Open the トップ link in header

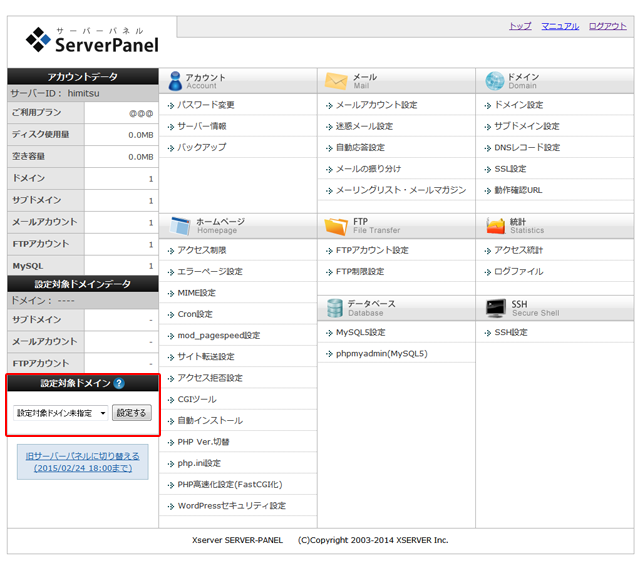[520, 26]
